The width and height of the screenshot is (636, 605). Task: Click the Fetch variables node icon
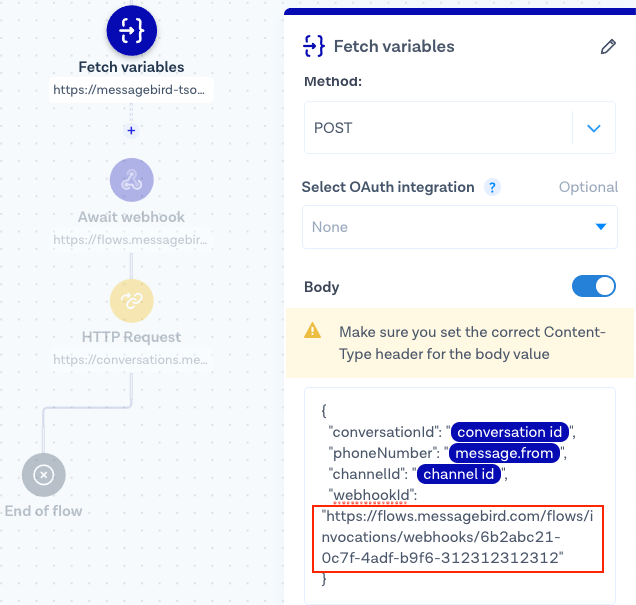[x=132, y=31]
